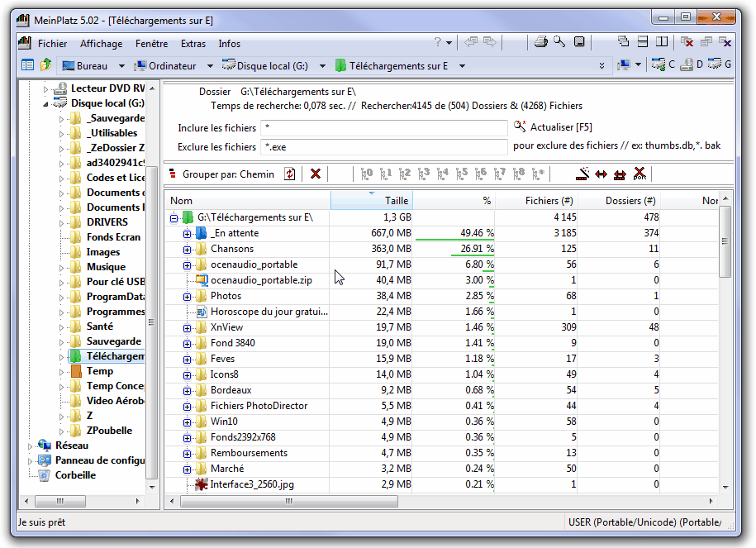Click the tree level 3 icon
The image size is (756, 548).
pos(424,174)
